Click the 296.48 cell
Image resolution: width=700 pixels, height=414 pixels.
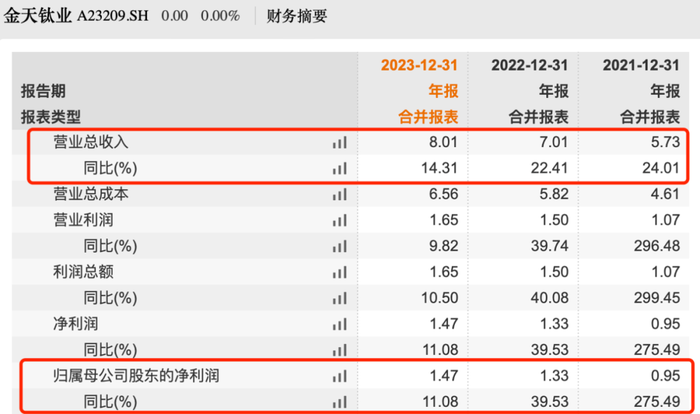click(657, 246)
